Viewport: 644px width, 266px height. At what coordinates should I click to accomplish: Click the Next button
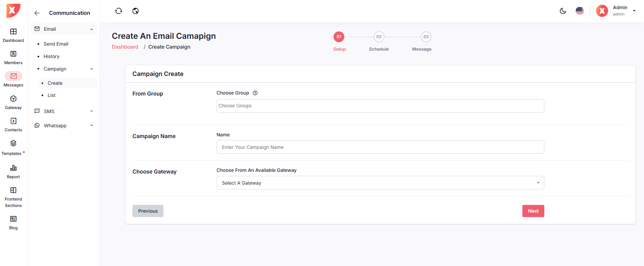pyautogui.click(x=533, y=211)
